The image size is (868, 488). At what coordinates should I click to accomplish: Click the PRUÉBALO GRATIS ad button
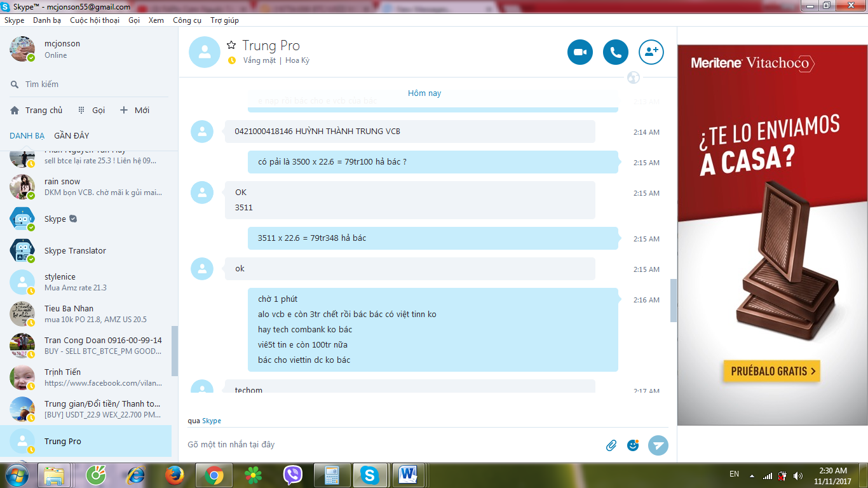point(771,371)
